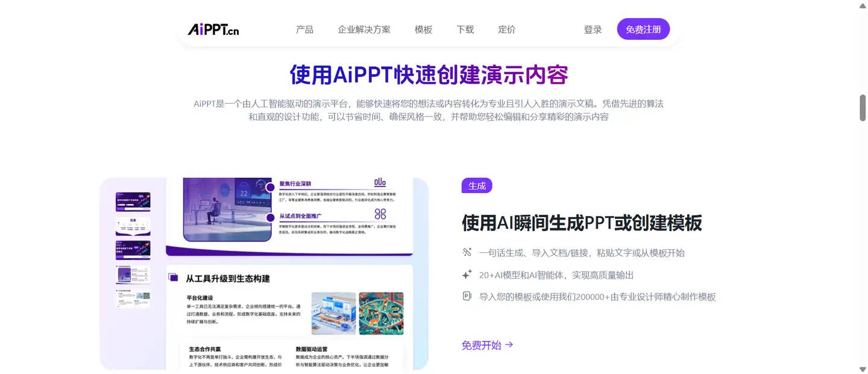Open the 产品 menu
The image size is (868, 374).
click(304, 29)
